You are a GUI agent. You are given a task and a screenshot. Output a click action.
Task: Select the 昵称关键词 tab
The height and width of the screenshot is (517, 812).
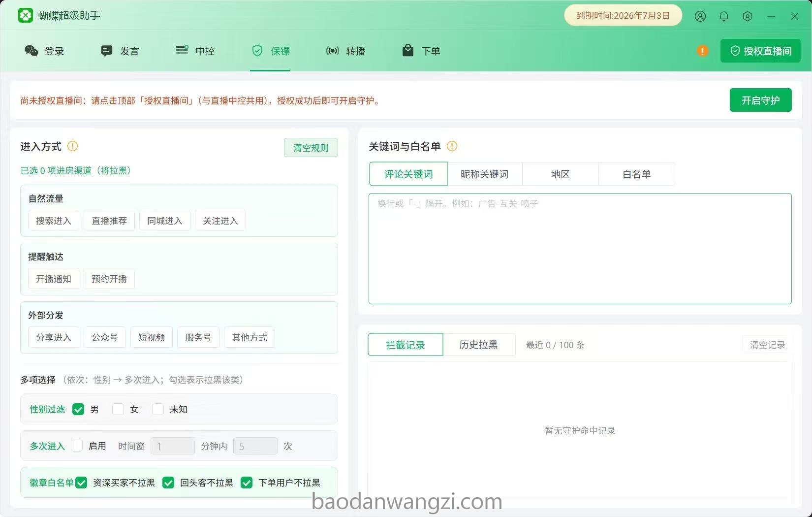point(485,174)
